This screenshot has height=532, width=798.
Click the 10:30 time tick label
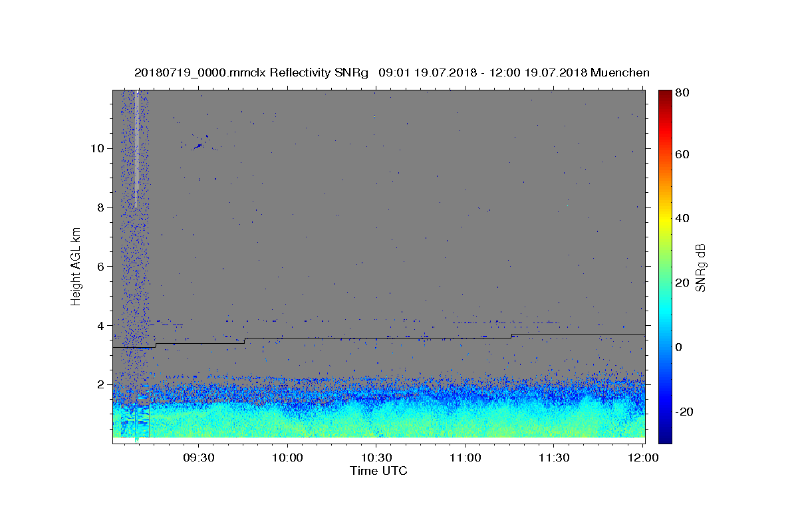376,458
